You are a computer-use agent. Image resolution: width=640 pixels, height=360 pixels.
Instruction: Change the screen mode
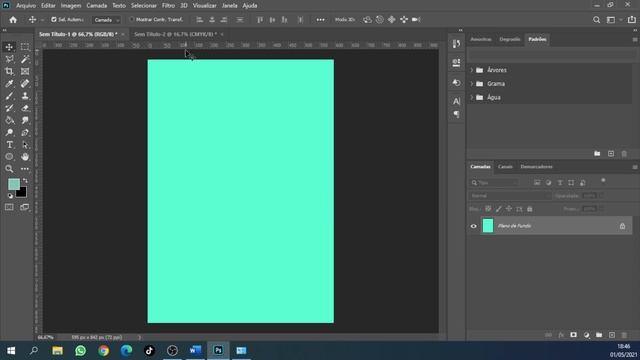click(25, 207)
